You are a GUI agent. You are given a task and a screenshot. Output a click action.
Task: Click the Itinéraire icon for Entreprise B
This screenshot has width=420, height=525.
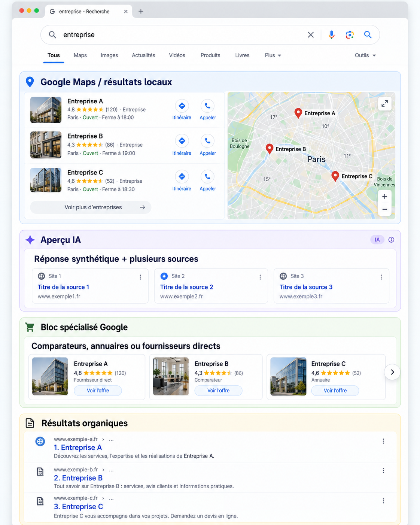182,141
